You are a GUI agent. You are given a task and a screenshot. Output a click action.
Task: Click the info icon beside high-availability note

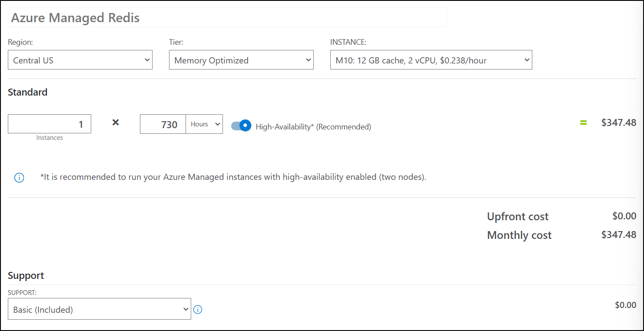click(19, 178)
